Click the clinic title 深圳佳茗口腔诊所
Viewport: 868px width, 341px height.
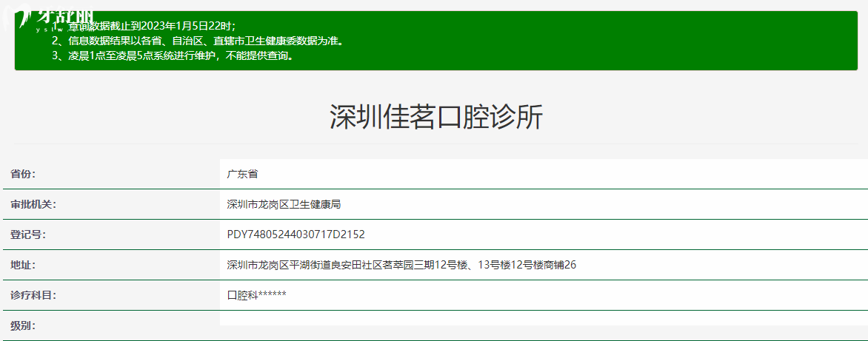[x=436, y=117]
